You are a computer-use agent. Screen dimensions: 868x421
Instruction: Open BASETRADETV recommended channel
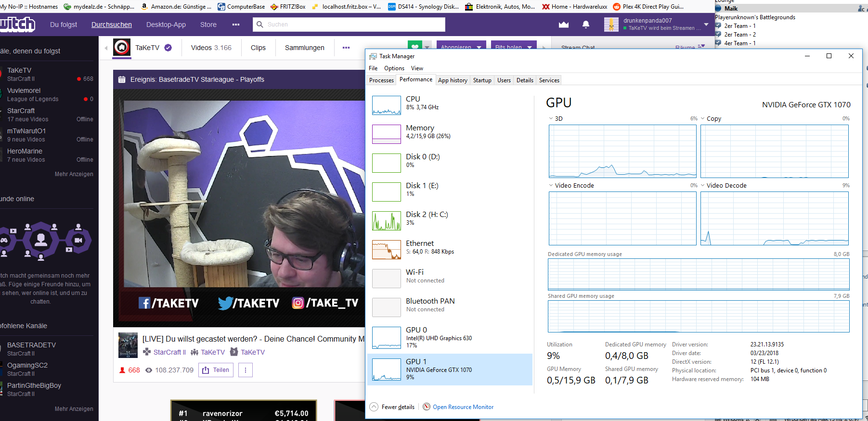click(x=48, y=349)
